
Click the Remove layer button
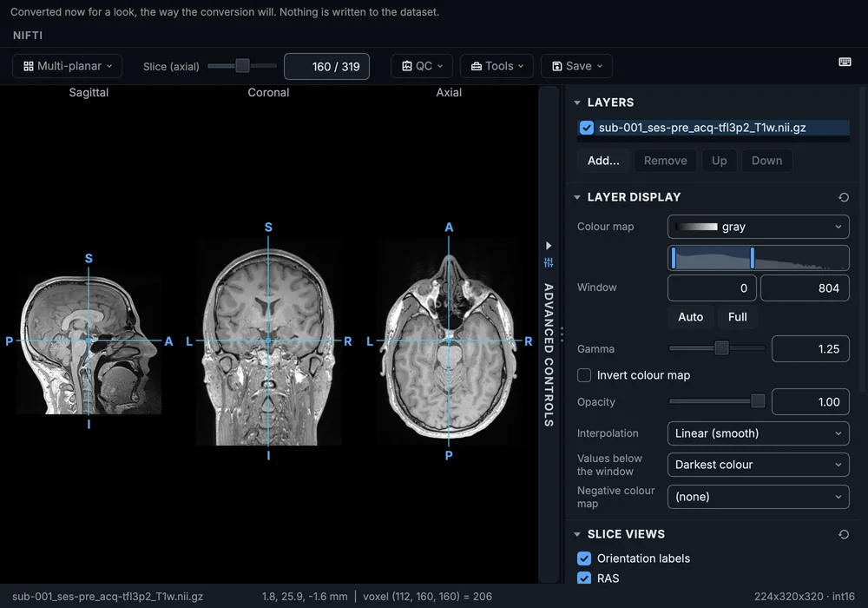(x=666, y=161)
